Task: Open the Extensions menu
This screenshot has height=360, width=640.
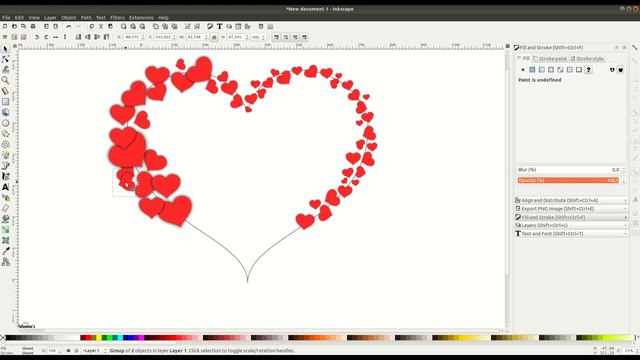Action: pyautogui.click(x=141, y=18)
